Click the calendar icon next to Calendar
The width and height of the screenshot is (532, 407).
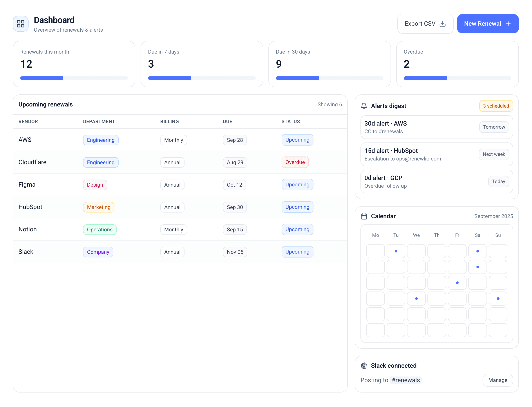(364, 216)
